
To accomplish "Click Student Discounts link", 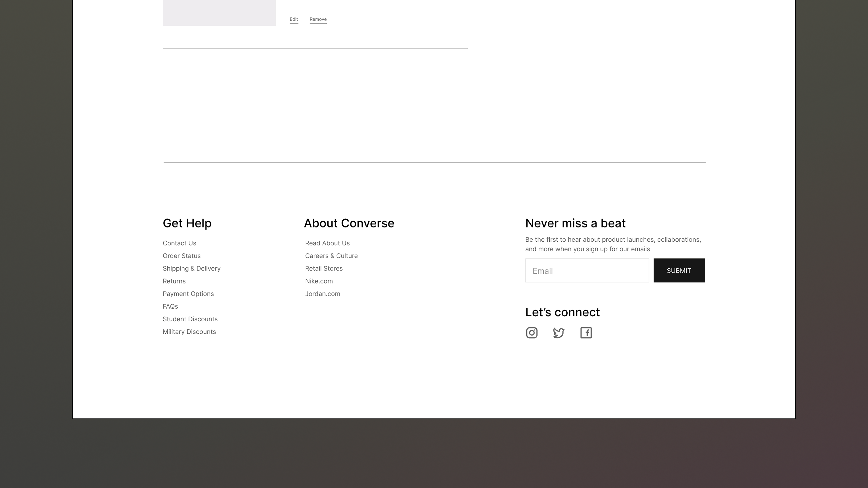I will pos(190,319).
